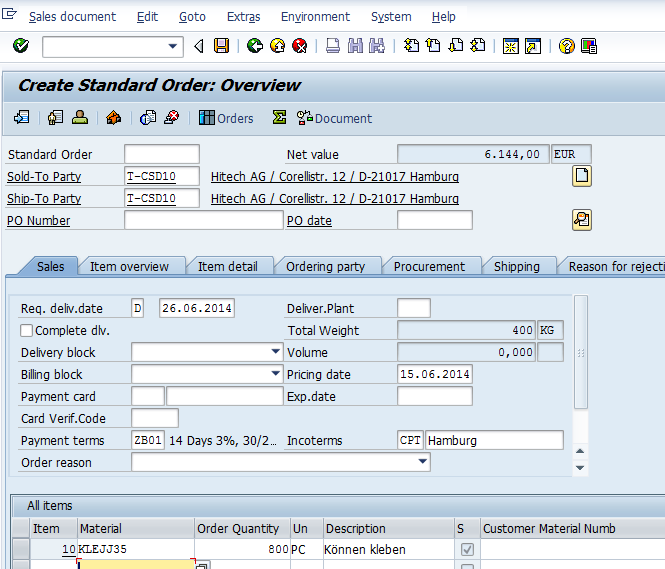Expand the Order reason dropdown

point(422,461)
